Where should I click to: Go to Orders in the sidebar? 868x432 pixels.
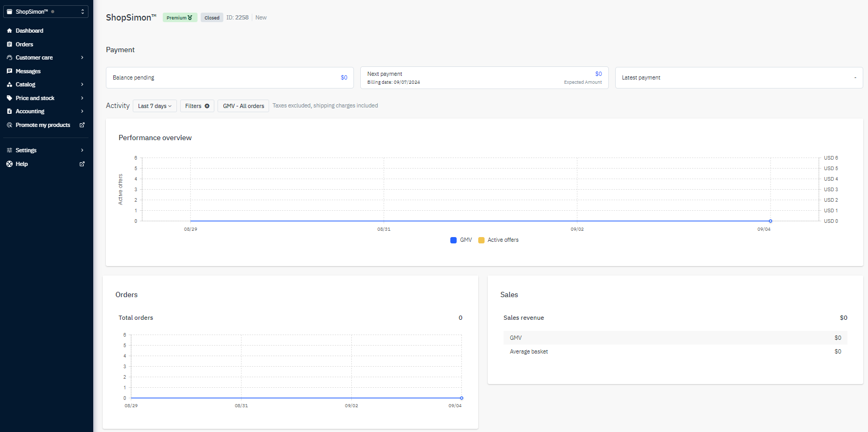tap(24, 44)
